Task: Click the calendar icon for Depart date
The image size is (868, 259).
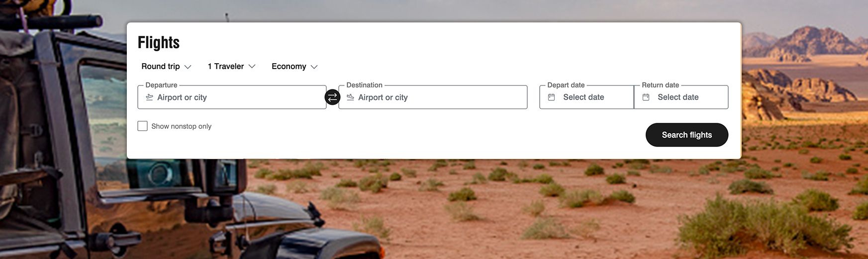Action: pos(551,97)
